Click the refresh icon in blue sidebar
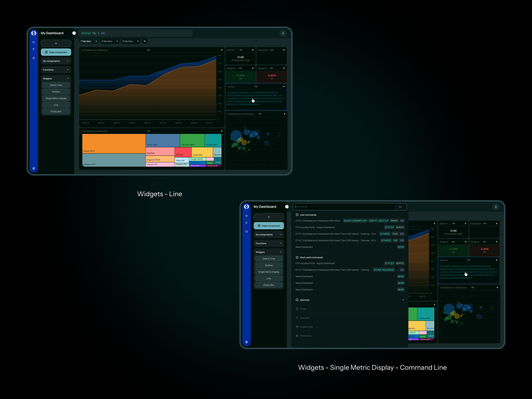532x399 pixels. pos(34,58)
